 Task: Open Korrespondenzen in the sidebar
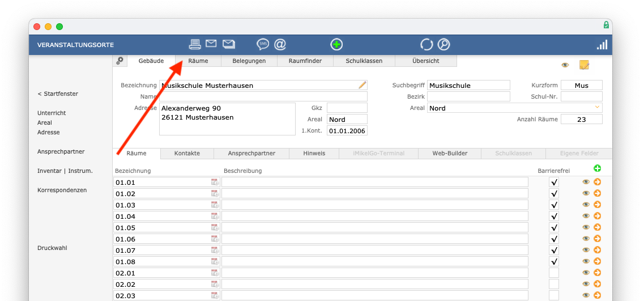[x=62, y=190]
